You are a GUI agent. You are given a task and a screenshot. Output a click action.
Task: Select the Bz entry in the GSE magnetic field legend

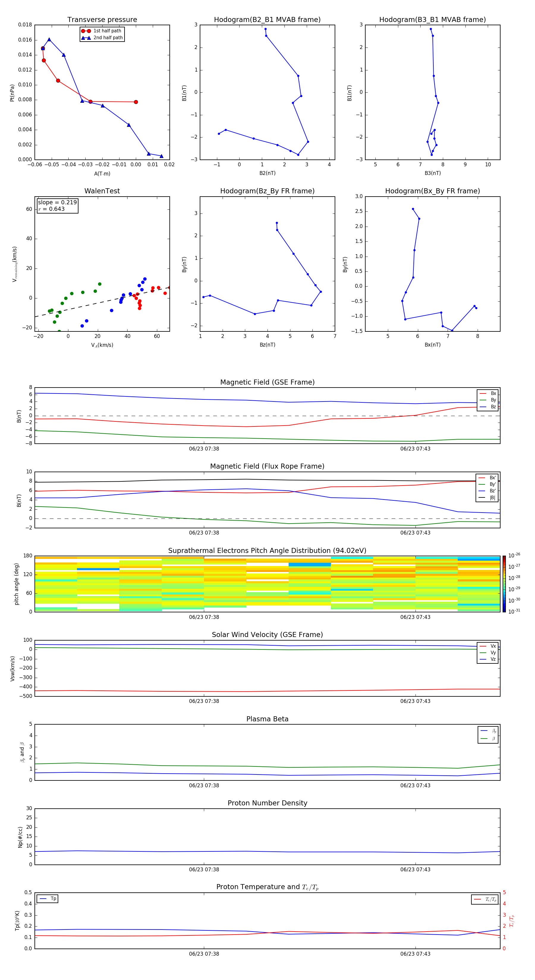(488, 407)
